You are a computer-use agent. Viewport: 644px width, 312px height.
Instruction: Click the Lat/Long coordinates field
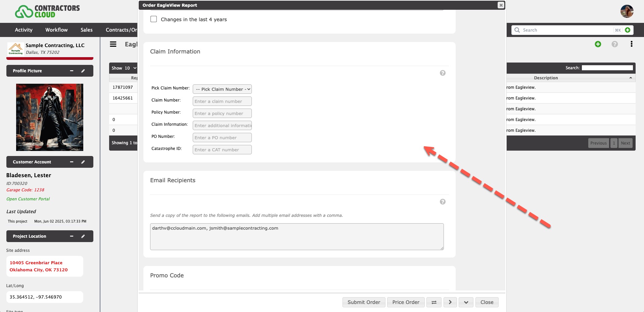click(45, 297)
